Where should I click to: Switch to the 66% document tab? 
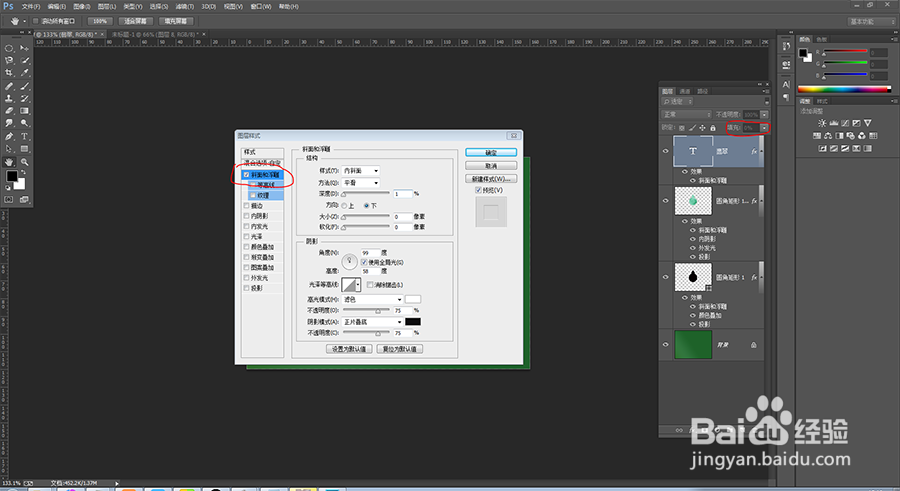[153, 35]
